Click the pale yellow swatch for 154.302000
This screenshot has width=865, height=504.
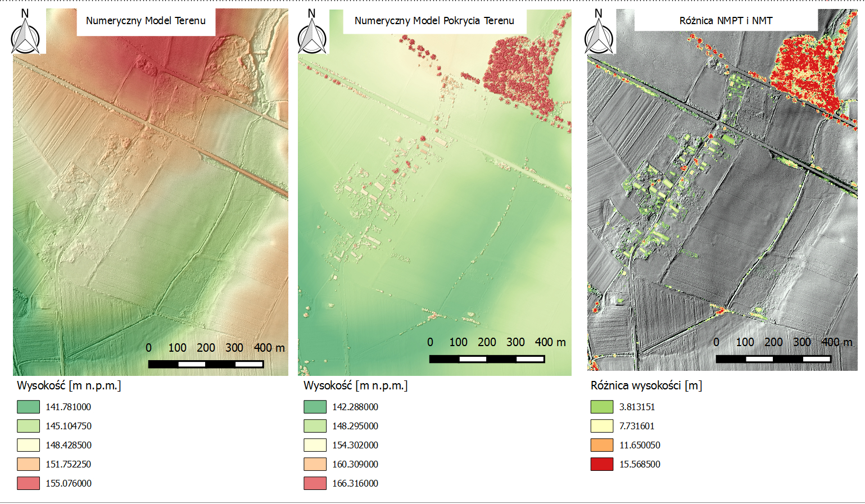point(315,445)
